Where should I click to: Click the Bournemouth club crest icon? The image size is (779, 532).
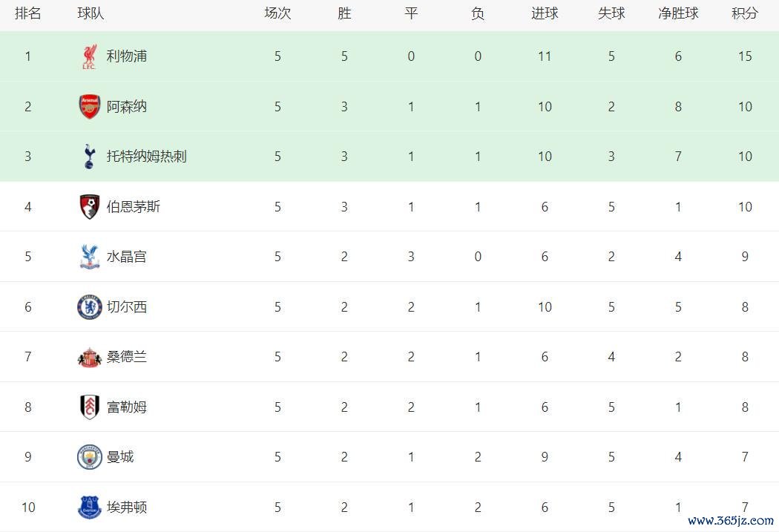click(x=89, y=207)
